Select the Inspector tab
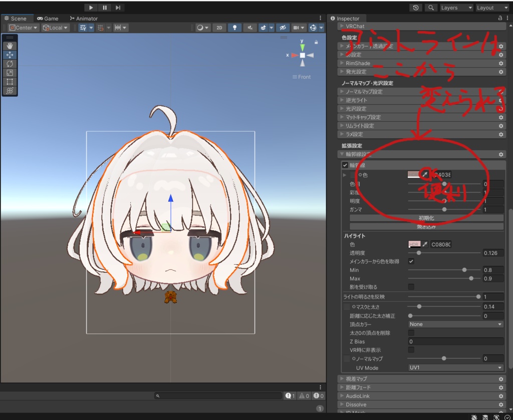 pyautogui.click(x=345, y=19)
